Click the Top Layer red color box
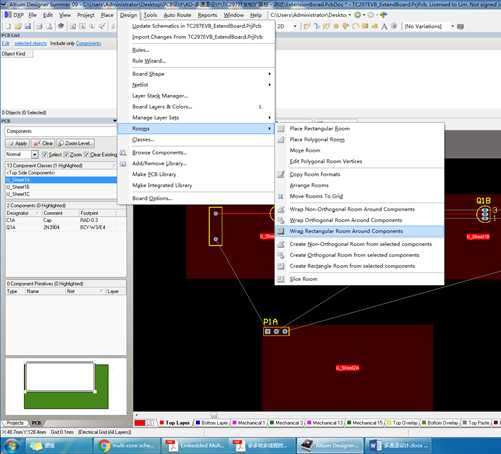Viewport: 501px width, 454px height. 162,423
